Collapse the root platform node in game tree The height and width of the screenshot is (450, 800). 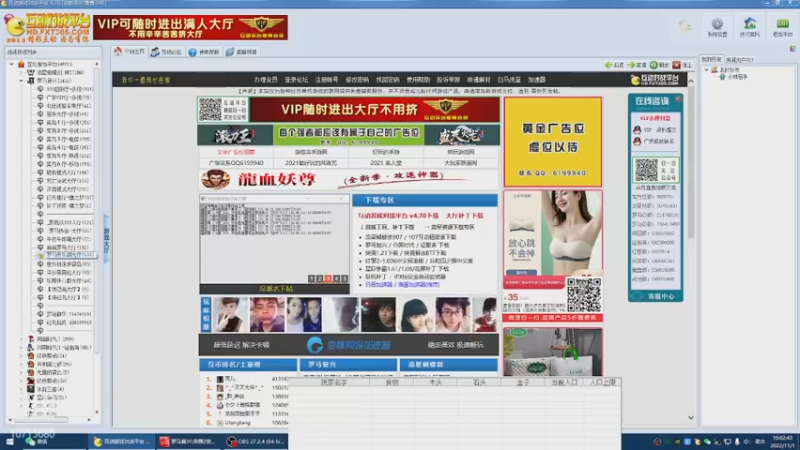(x=11, y=64)
